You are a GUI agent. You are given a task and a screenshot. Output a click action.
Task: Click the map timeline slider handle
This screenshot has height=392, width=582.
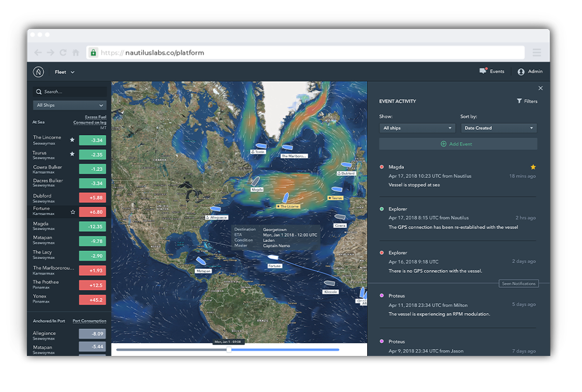coord(229,350)
